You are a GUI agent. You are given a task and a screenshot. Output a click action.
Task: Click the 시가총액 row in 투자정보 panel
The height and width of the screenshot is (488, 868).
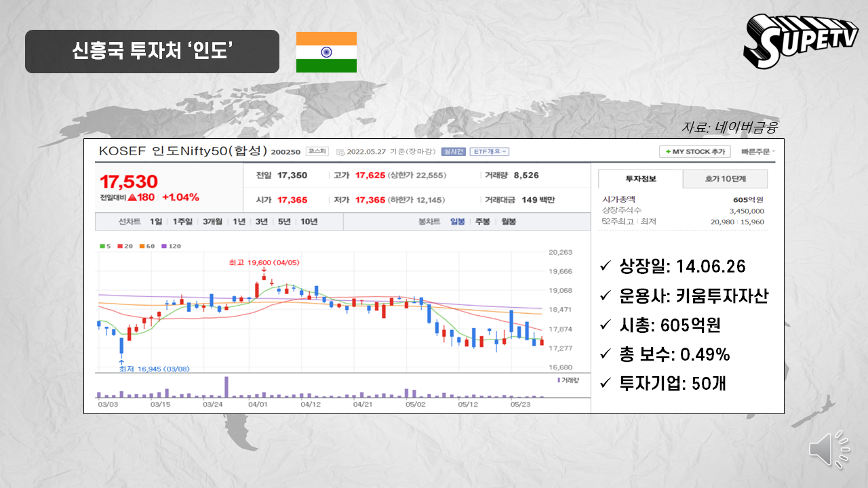pos(683,200)
